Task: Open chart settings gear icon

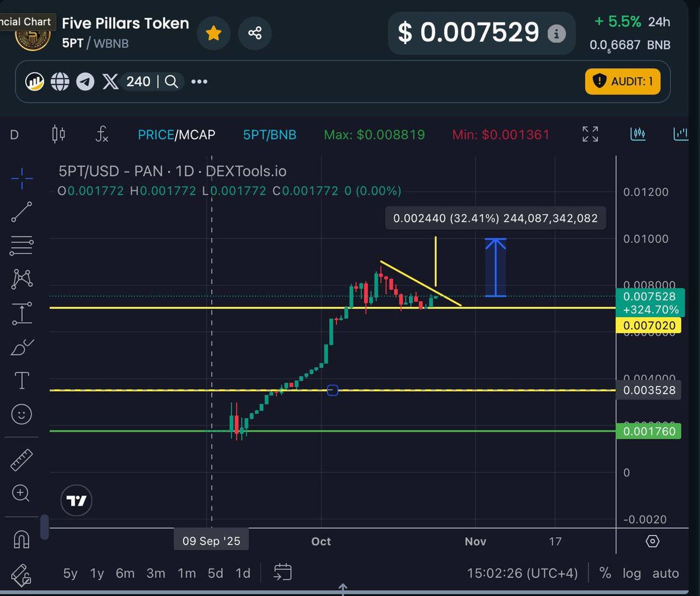Action: click(653, 541)
